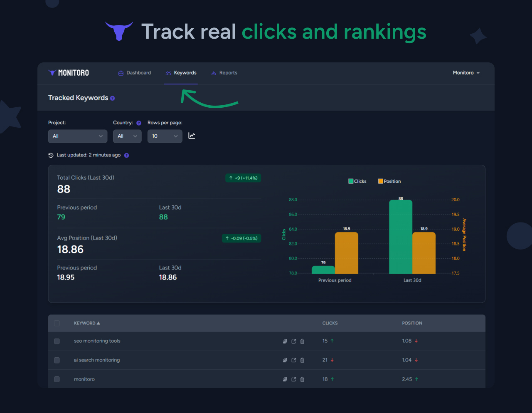Open the Country filter dropdown
Image resolution: width=532 pixels, height=413 pixels.
click(x=127, y=136)
